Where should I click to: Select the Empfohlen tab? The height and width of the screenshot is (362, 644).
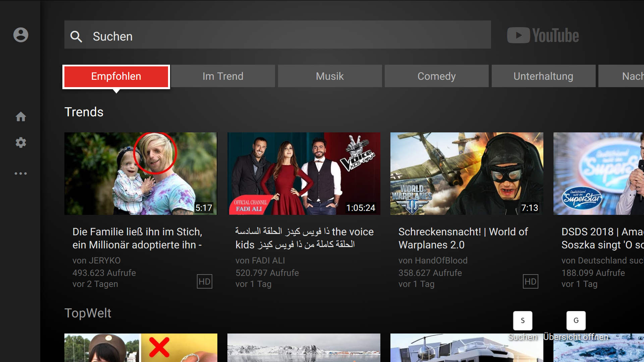(116, 76)
